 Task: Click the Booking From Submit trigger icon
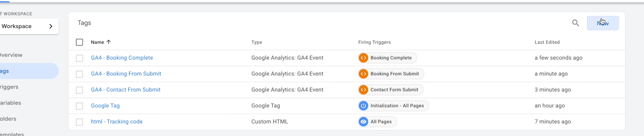tap(363, 74)
